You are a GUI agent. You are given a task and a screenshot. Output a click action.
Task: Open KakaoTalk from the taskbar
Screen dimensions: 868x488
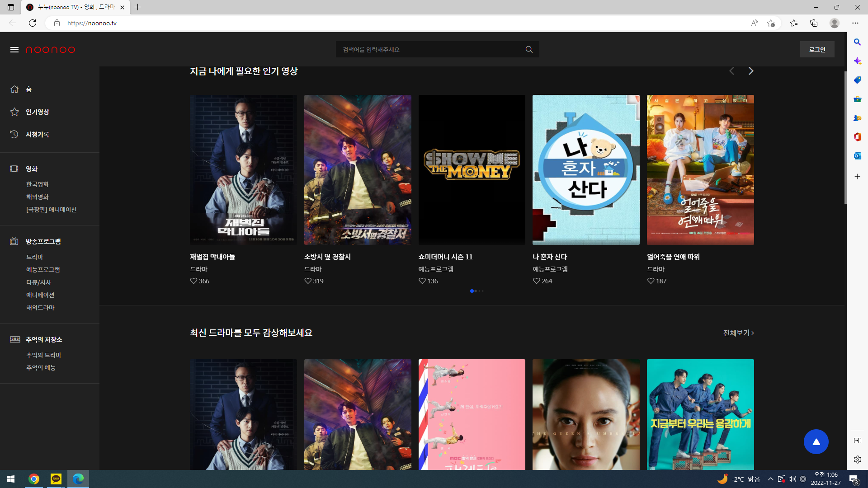[56, 479]
